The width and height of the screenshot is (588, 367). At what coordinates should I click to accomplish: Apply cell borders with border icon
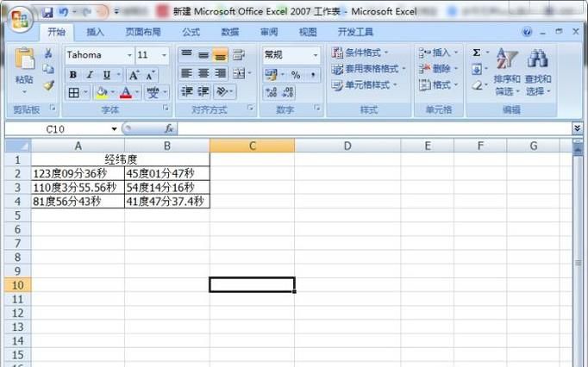click(74, 92)
